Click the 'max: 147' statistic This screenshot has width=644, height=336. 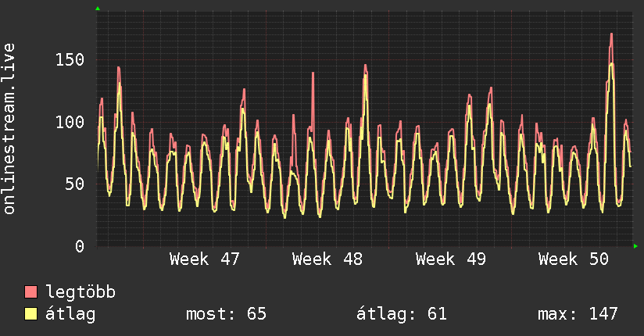pos(578,314)
